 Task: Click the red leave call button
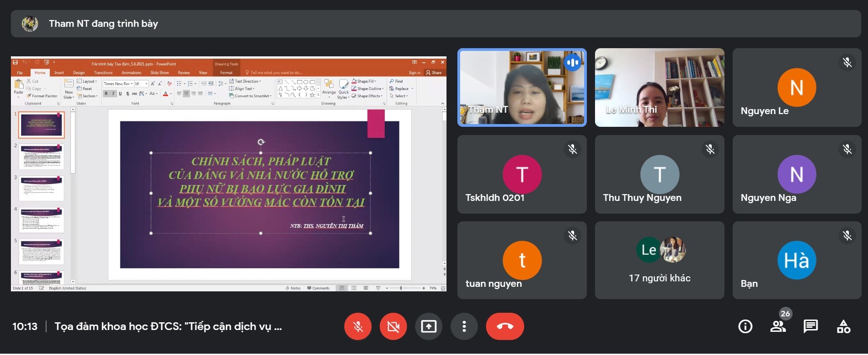click(505, 326)
